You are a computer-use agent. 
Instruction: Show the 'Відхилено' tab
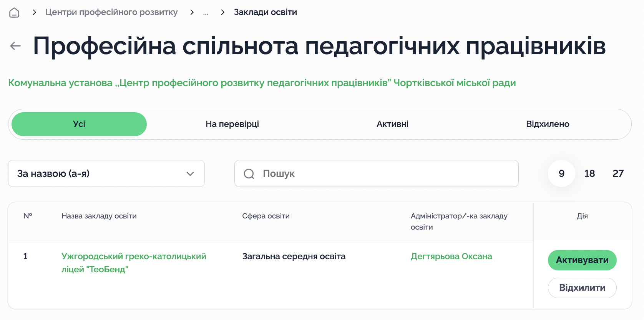548,124
